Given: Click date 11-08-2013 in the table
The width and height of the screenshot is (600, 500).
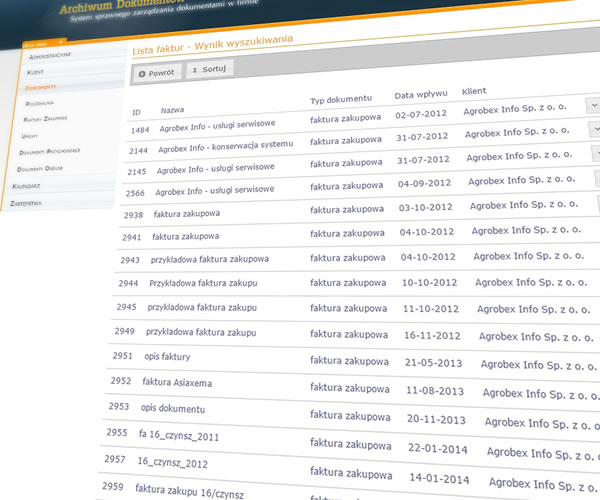Looking at the screenshot, I should click(435, 391).
